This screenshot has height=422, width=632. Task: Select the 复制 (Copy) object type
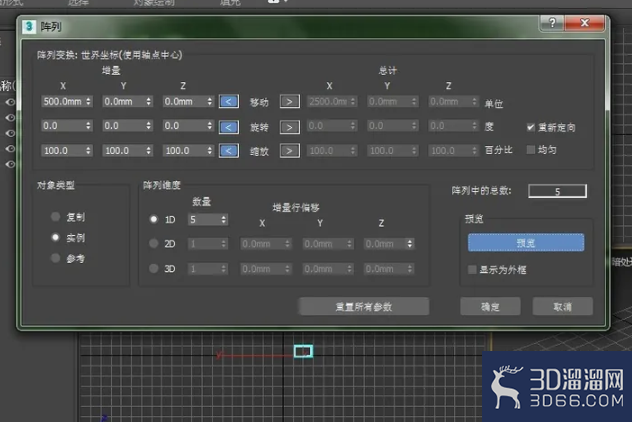point(56,217)
